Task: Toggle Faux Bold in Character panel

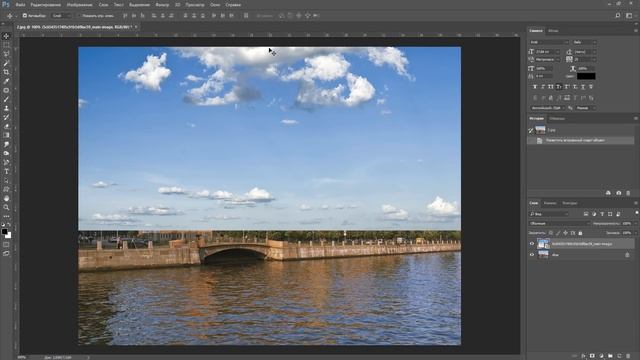Action: coord(535,87)
